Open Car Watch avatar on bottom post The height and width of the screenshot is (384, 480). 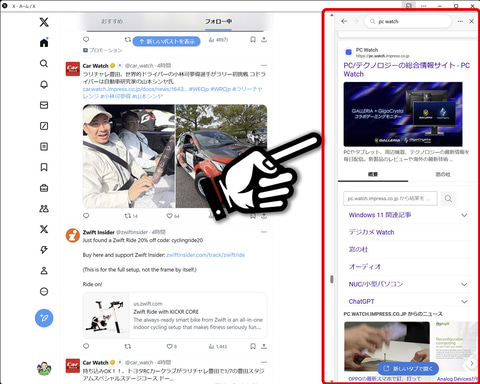tap(72, 365)
